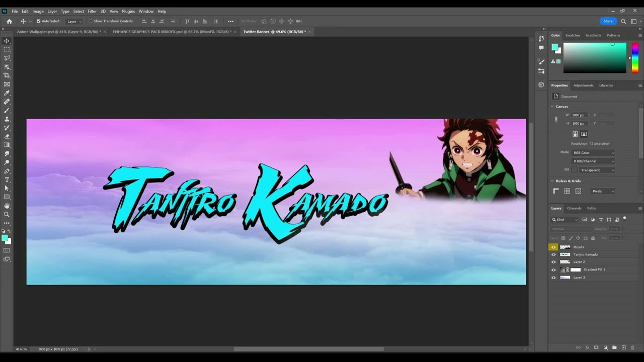The height and width of the screenshot is (362, 644).
Task: Open the RGB Color mode dropdown
Action: pyautogui.click(x=594, y=153)
